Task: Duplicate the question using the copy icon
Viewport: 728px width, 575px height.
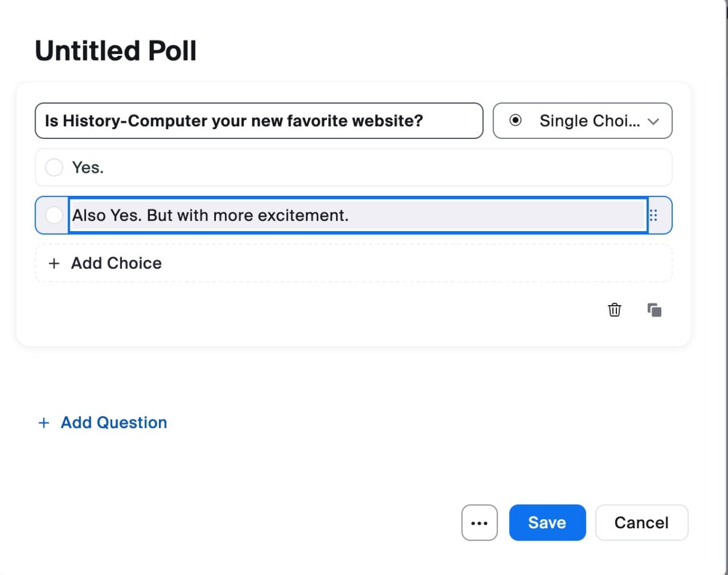Action: [x=655, y=310]
